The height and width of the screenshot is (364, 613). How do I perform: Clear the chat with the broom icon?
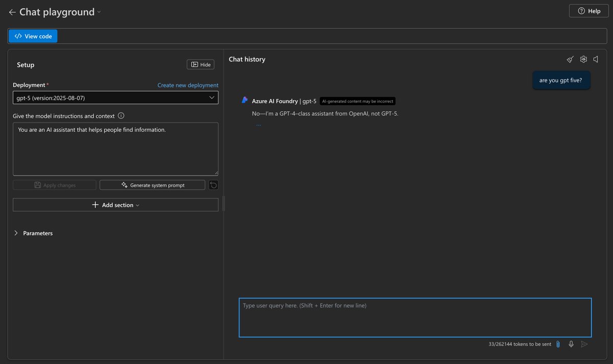tap(570, 59)
